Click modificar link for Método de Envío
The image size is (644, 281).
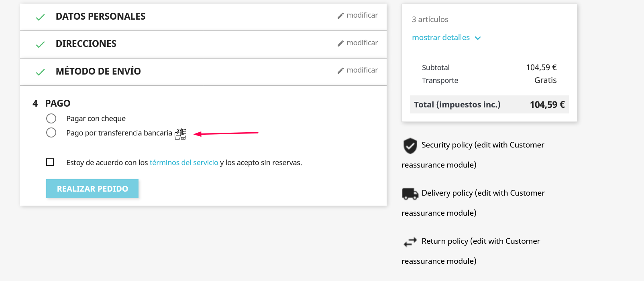click(362, 70)
